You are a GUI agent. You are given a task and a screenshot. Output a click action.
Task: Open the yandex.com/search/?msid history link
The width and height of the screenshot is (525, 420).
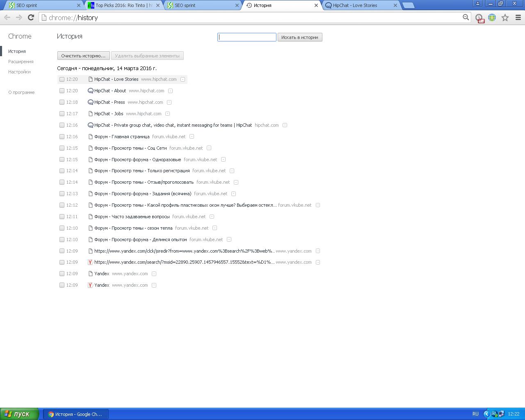[x=185, y=262]
